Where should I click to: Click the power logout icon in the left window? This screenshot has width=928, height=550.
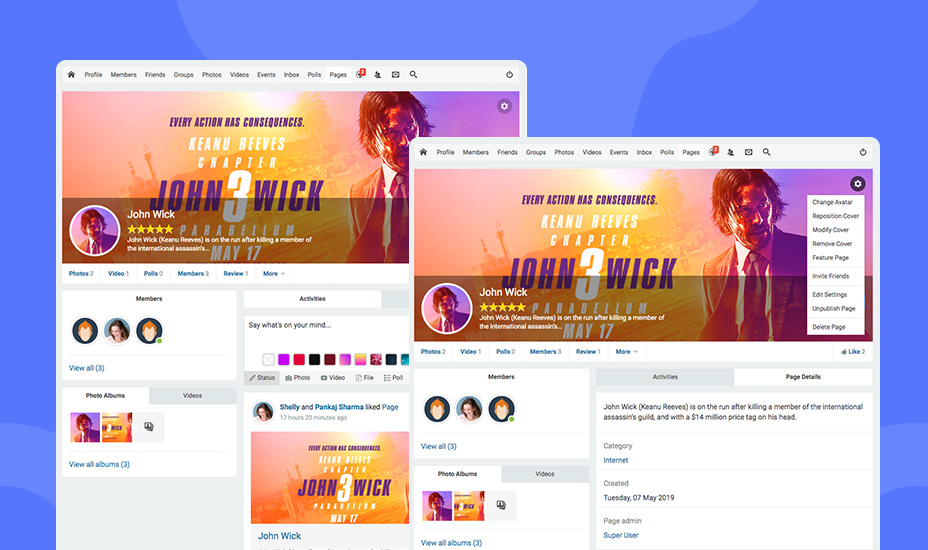pyautogui.click(x=509, y=75)
